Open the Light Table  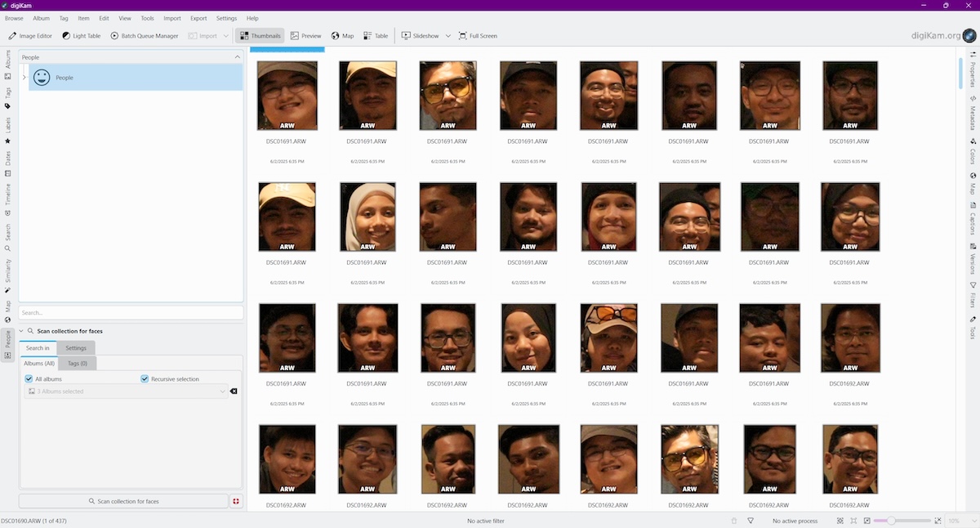(81, 35)
